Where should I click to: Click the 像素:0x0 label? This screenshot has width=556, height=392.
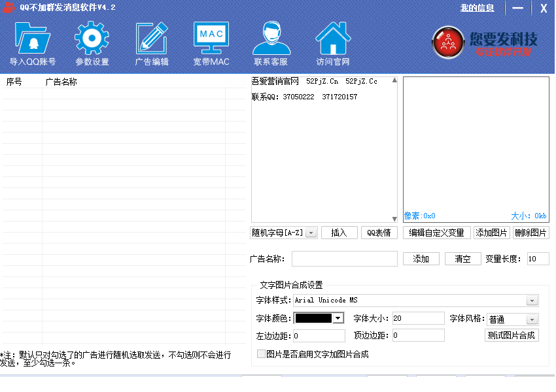[420, 216]
